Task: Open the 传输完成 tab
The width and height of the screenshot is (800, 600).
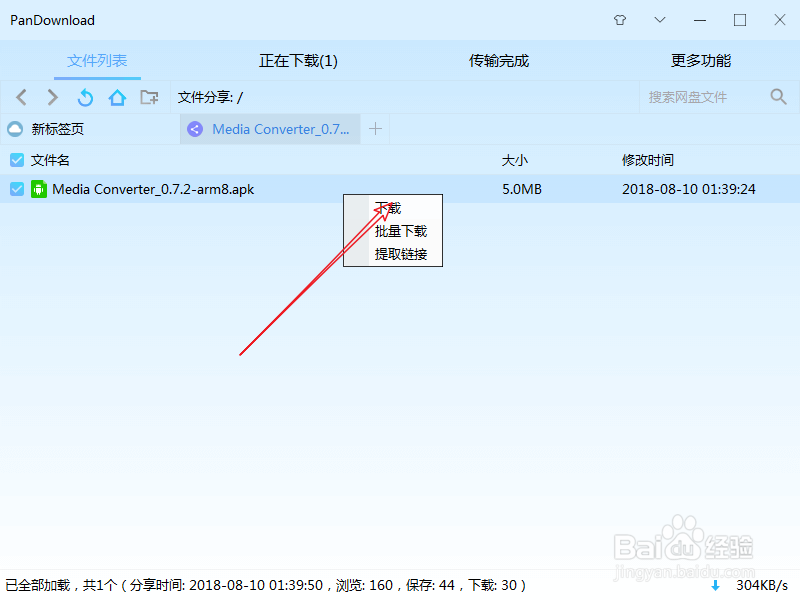Action: coord(499,61)
